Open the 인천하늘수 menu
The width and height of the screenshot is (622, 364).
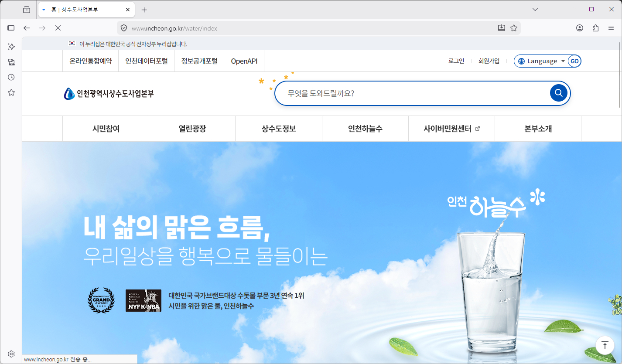click(x=365, y=129)
